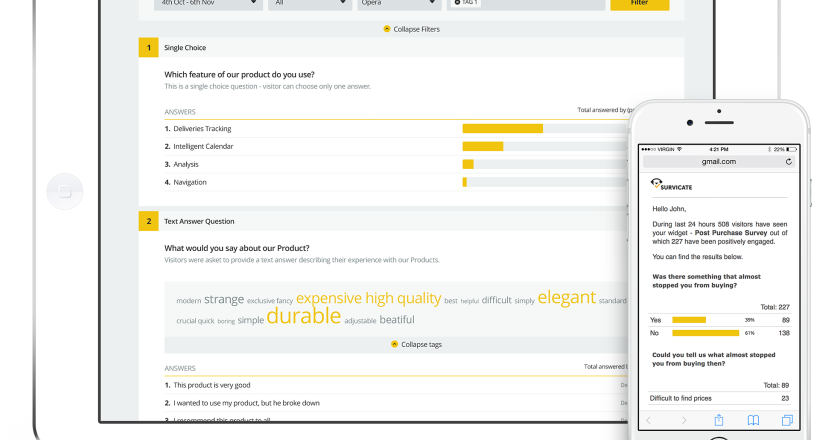840x440 pixels.
Task: Tap 'Hello John,' greeting in email
Action: pos(669,209)
